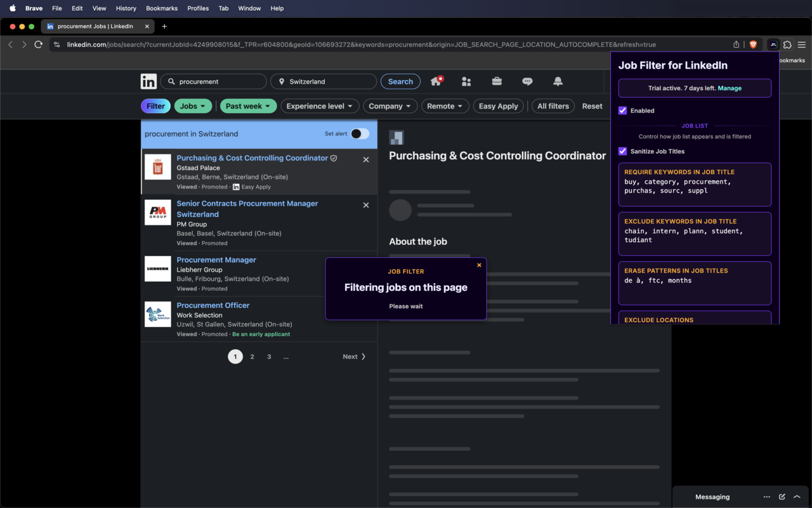Image resolution: width=812 pixels, height=508 pixels.
Task: Open Messaging chat bubble icon in navbar
Action: (527, 81)
